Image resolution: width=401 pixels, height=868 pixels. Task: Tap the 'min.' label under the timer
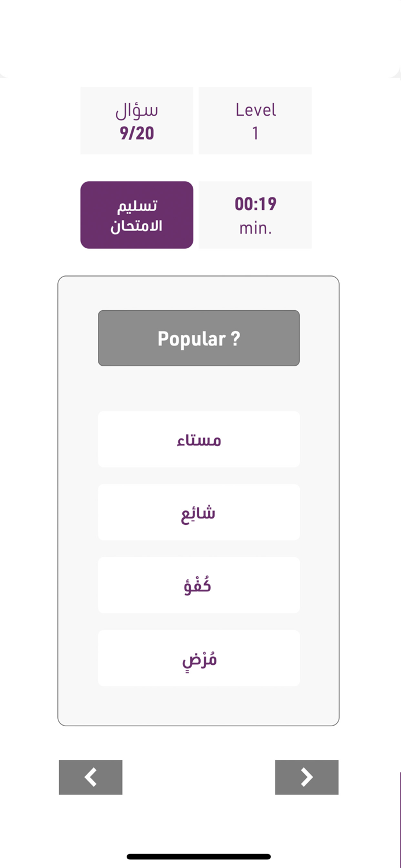[x=255, y=227]
